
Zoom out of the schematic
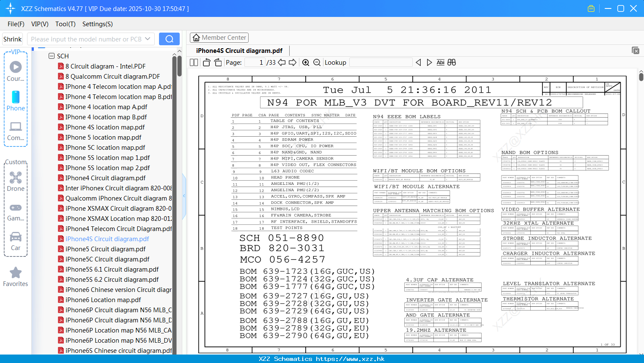click(317, 63)
